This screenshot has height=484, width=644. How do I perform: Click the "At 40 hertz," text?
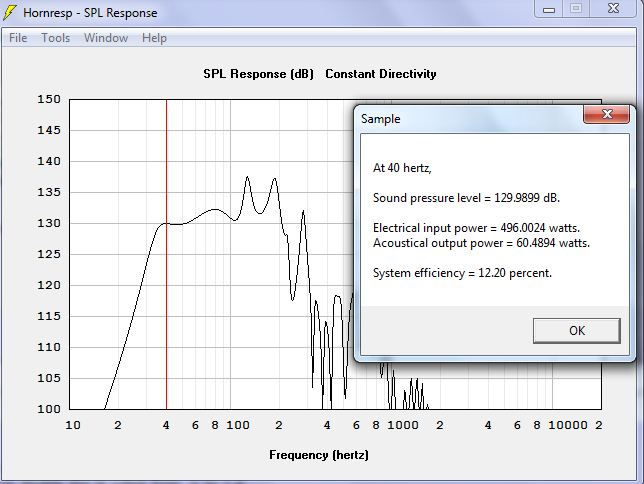coord(402,168)
